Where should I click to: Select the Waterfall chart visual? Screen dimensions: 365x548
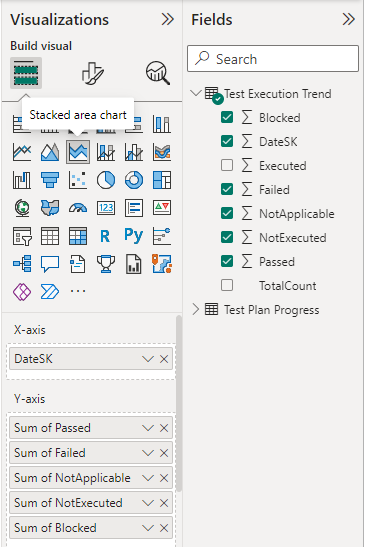[x=22, y=180]
